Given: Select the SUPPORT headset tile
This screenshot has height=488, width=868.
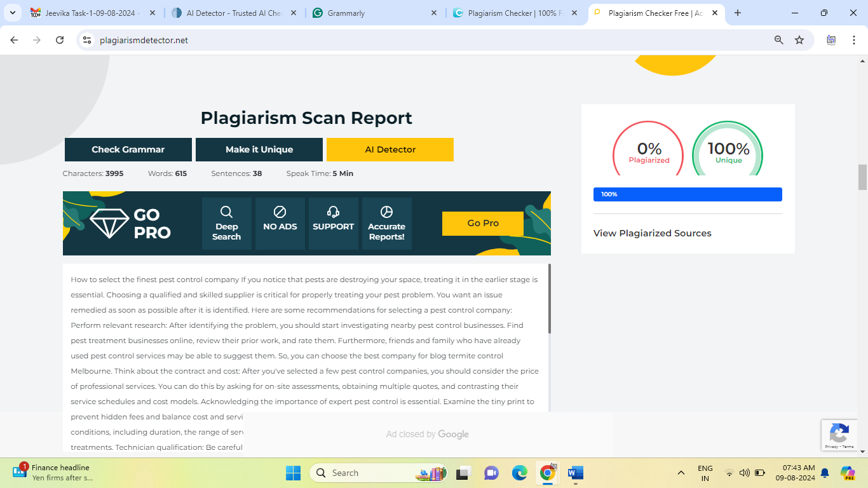Looking at the screenshot, I should [334, 224].
